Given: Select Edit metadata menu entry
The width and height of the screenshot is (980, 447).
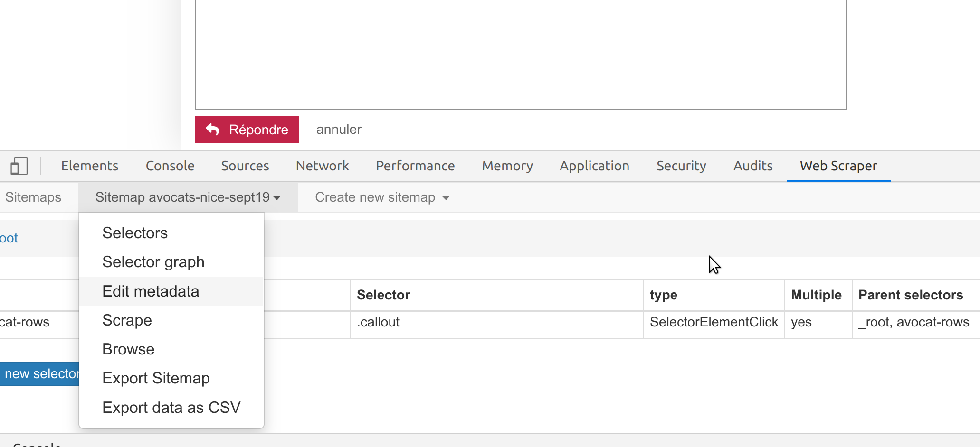Looking at the screenshot, I should click(x=151, y=291).
